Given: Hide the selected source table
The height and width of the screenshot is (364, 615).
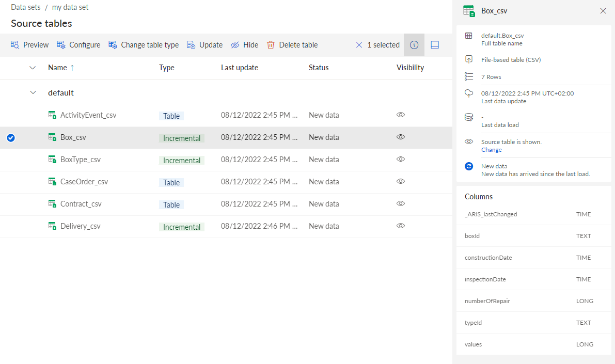Looking at the screenshot, I should point(244,45).
